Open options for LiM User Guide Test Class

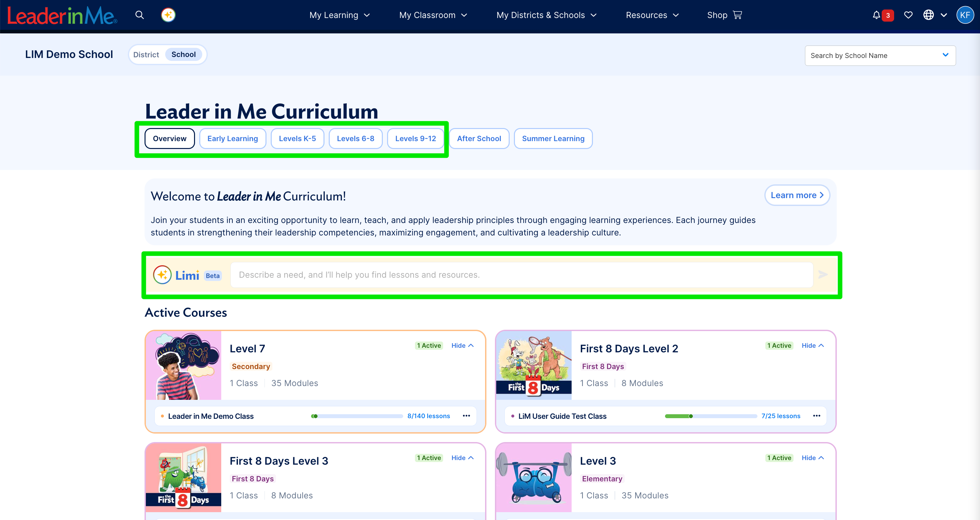pos(816,416)
